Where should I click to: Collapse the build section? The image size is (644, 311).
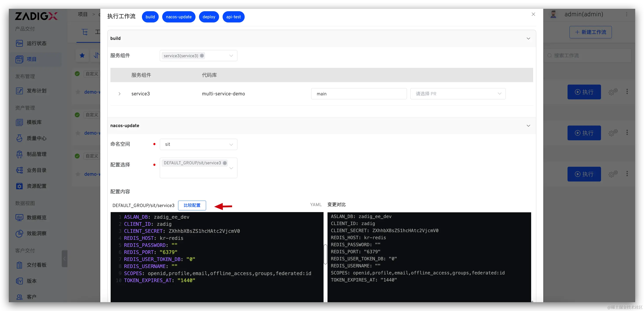[x=528, y=39]
